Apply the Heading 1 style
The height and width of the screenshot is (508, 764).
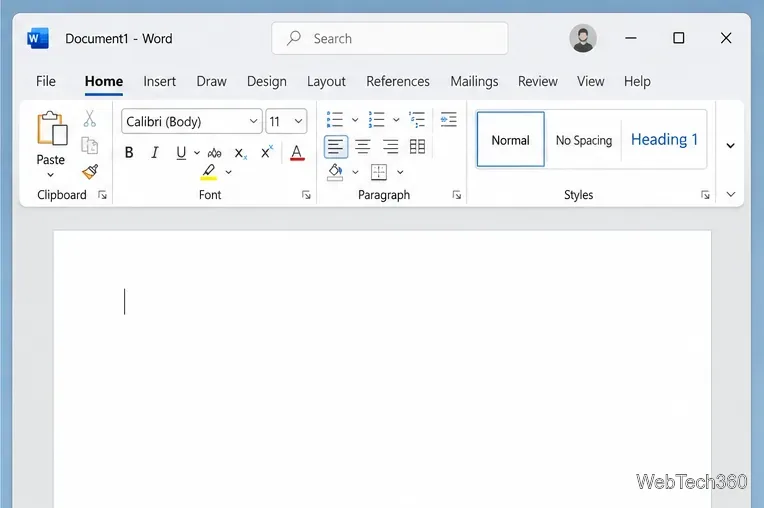664,140
